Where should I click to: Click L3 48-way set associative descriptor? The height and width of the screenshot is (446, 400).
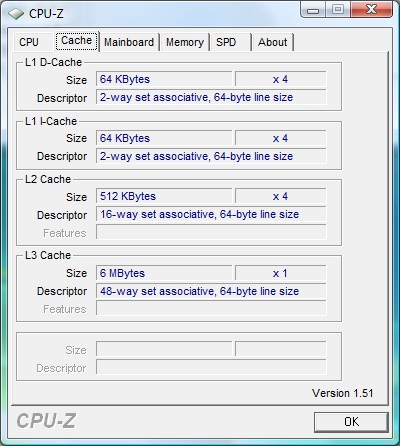(x=211, y=291)
